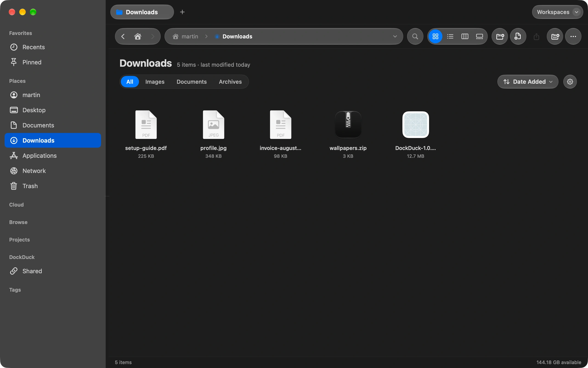Open the Date Added sort dropdown
This screenshot has height=368, width=588.
(x=528, y=82)
